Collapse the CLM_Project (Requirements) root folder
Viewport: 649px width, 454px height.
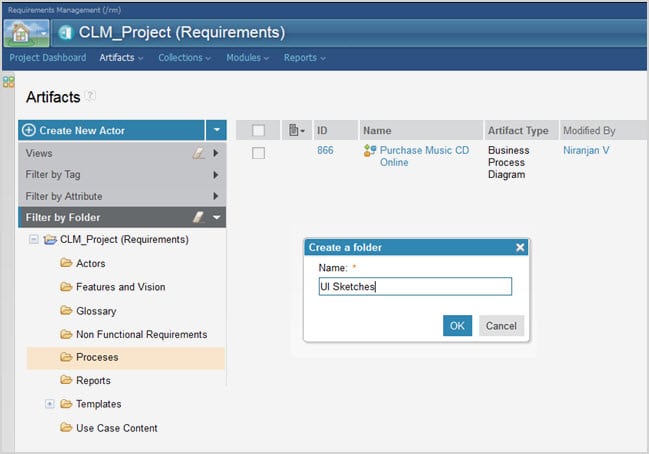pos(34,240)
